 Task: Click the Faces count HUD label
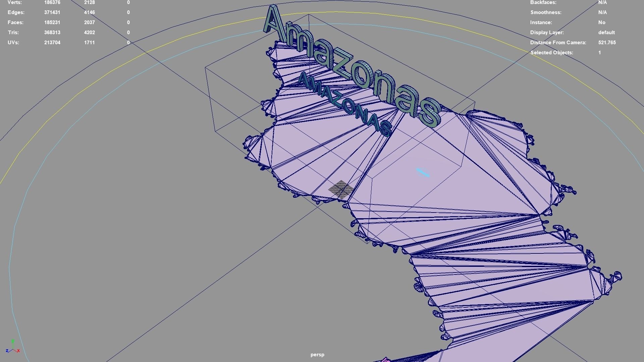click(15, 22)
